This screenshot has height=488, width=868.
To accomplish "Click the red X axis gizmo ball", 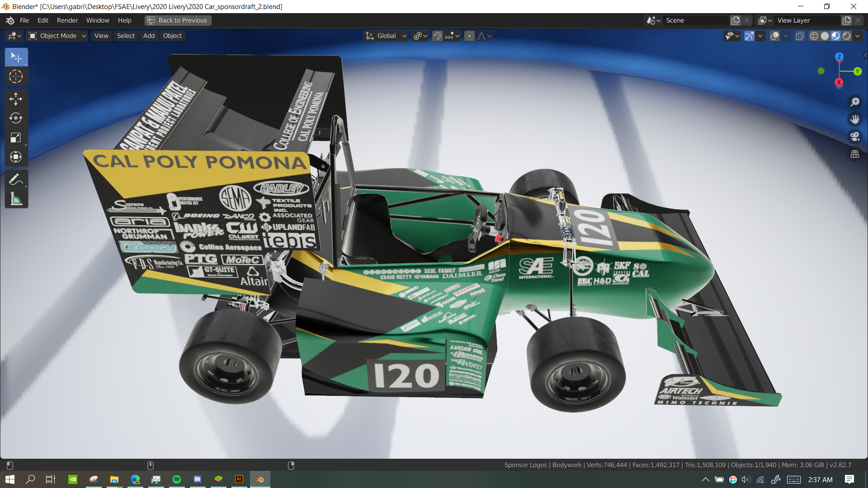I will (839, 82).
